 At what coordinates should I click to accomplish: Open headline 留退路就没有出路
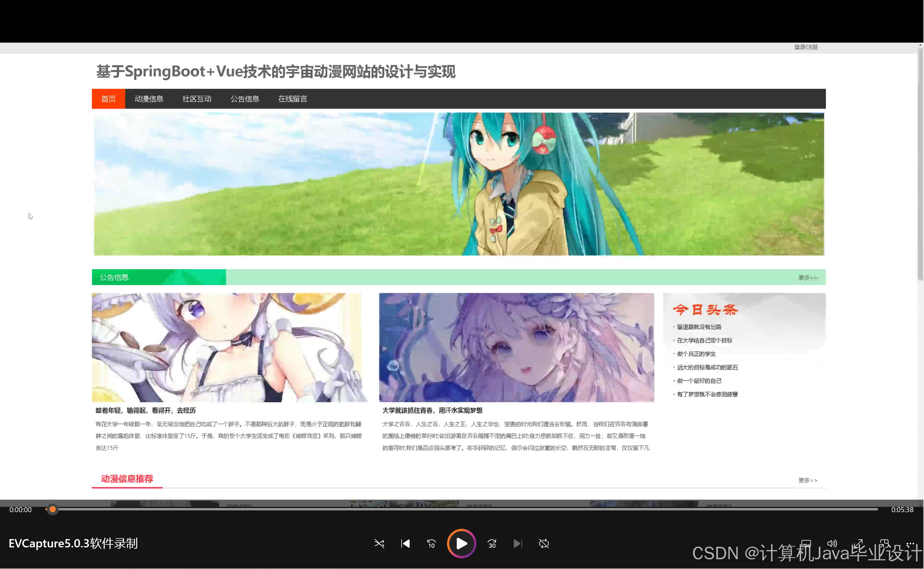pyautogui.click(x=699, y=327)
